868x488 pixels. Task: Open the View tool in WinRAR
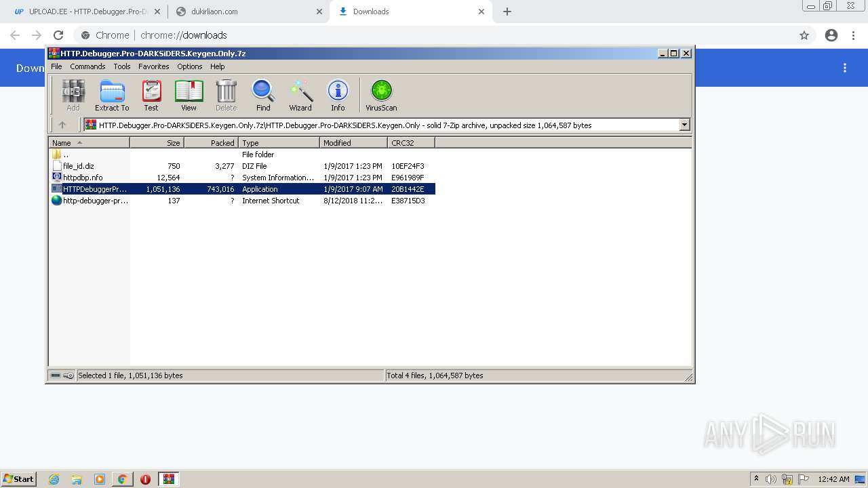189,95
